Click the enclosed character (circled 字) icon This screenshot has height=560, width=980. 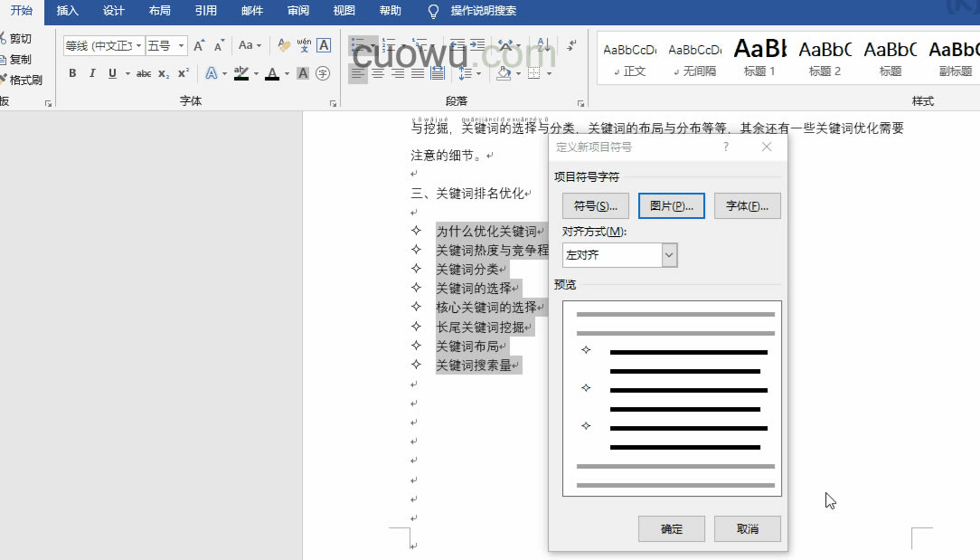(x=323, y=73)
